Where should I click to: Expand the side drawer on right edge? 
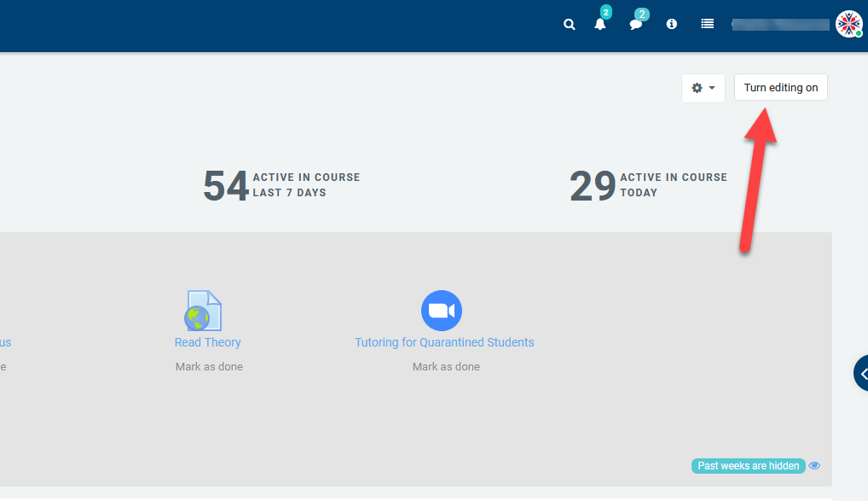coord(861,374)
